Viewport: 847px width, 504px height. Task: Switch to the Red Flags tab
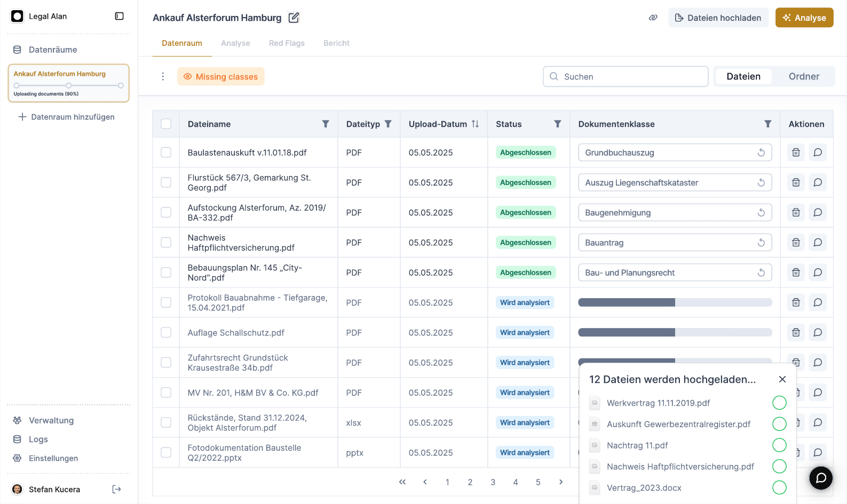287,43
